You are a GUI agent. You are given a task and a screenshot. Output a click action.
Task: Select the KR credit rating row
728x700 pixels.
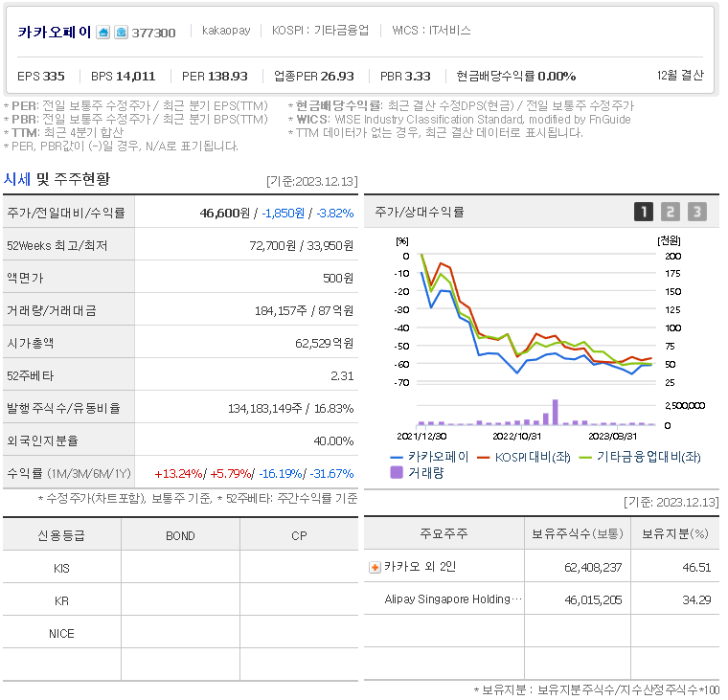click(181, 599)
